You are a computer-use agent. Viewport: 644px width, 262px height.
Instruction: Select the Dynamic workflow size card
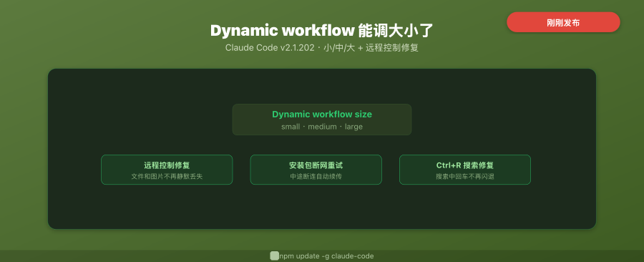(321, 120)
